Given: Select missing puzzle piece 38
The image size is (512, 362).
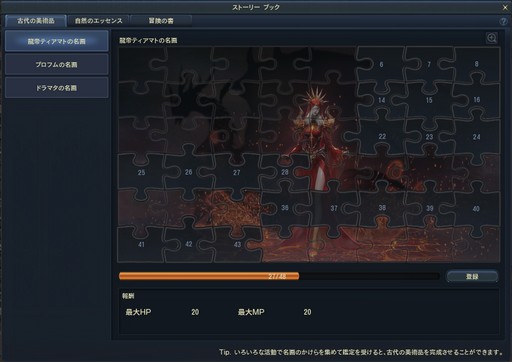Looking at the screenshot, I should 382,208.
